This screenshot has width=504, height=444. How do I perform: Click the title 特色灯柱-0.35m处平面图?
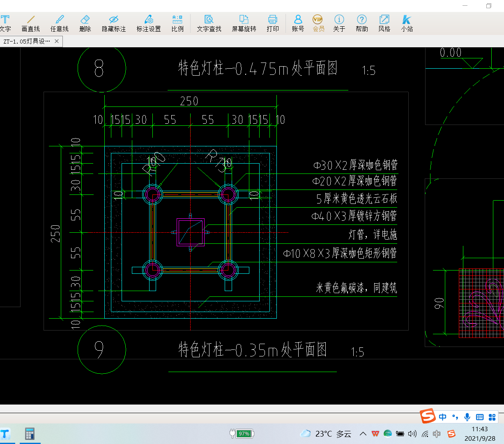coord(252,350)
